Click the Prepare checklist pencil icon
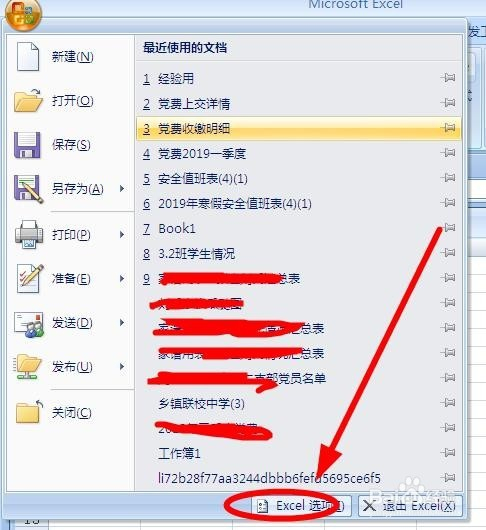Viewport: 486px width, 530px height. tap(30, 279)
